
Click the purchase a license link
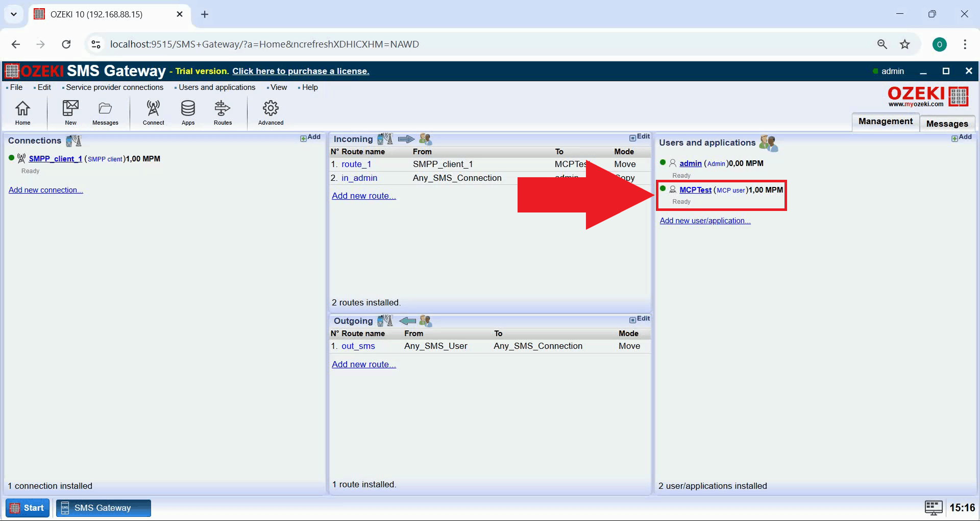click(301, 71)
